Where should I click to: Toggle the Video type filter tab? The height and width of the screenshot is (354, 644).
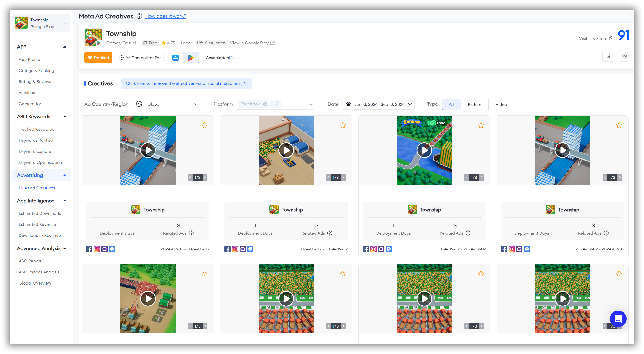[501, 104]
